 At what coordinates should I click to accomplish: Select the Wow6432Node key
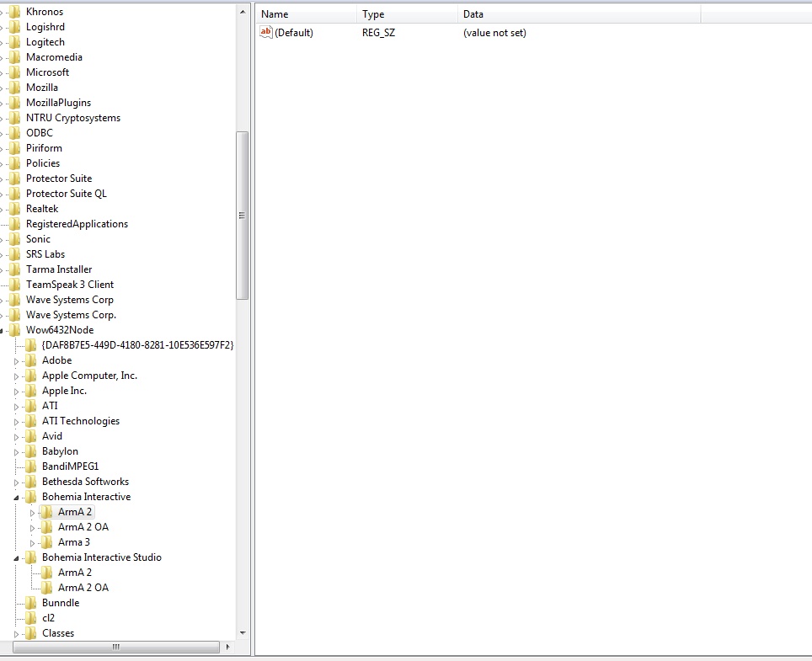tap(60, 330)
